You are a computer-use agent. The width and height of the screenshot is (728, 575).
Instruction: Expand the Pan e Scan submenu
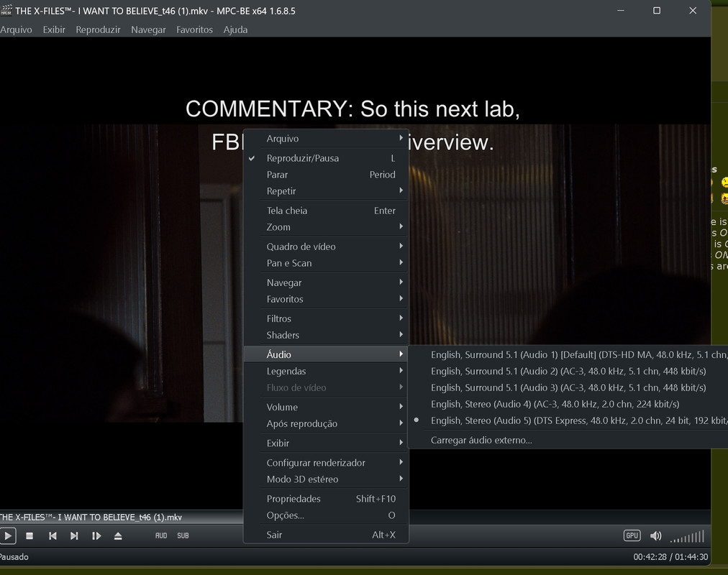coord(326,263)
